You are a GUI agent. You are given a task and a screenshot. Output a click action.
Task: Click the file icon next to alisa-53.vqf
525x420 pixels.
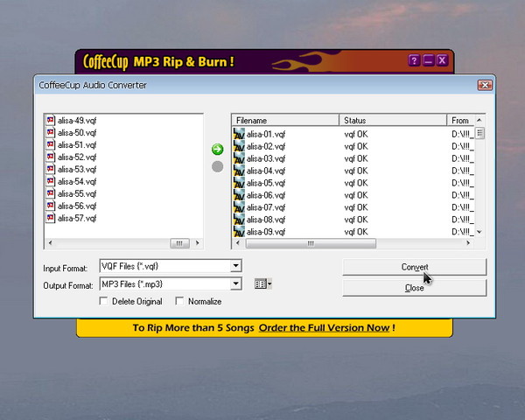pos(51,169)
